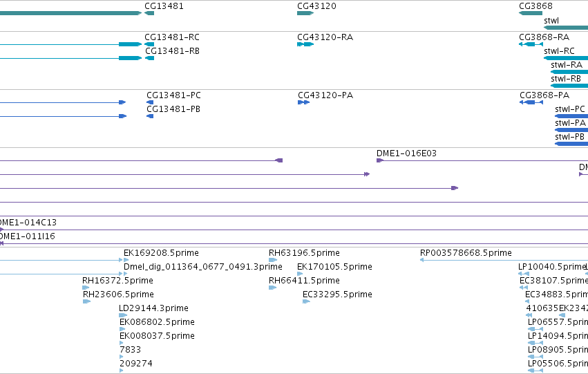Select the CG43120-PA protein feature
The width and height of the screenshot is (588, 374).
click(x=304, y=102)
